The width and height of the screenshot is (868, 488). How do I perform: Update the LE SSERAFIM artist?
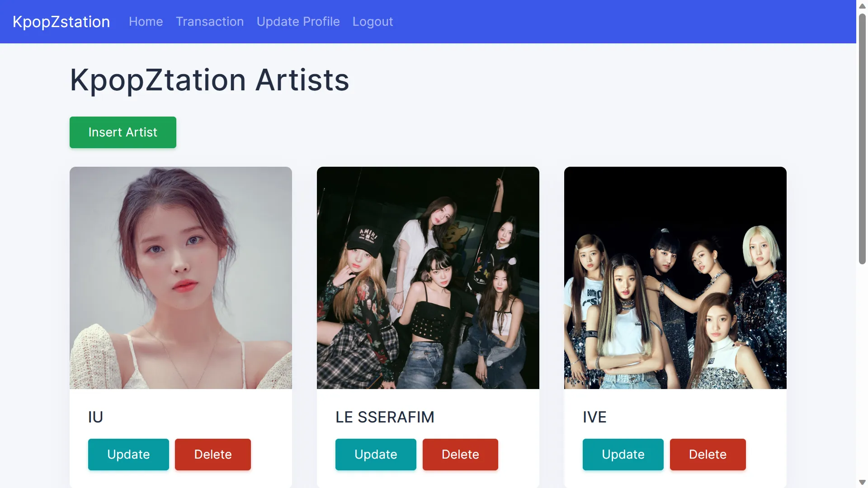pos(376,454)
